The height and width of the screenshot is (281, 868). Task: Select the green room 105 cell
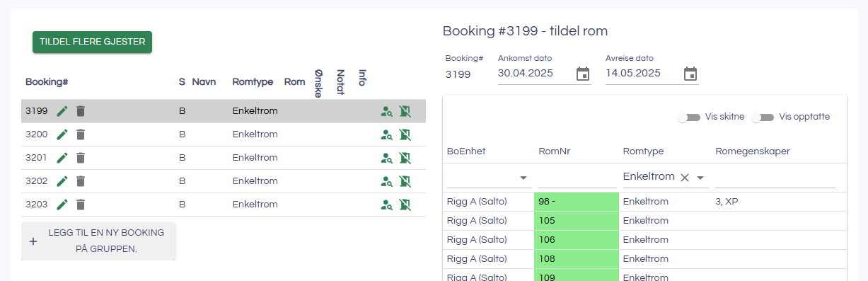[575, 221]
